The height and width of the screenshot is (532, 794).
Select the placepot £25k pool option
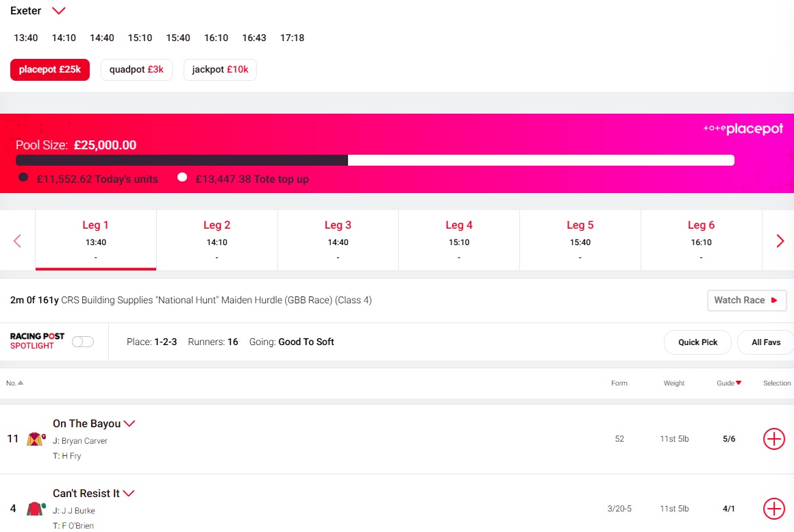50,70
